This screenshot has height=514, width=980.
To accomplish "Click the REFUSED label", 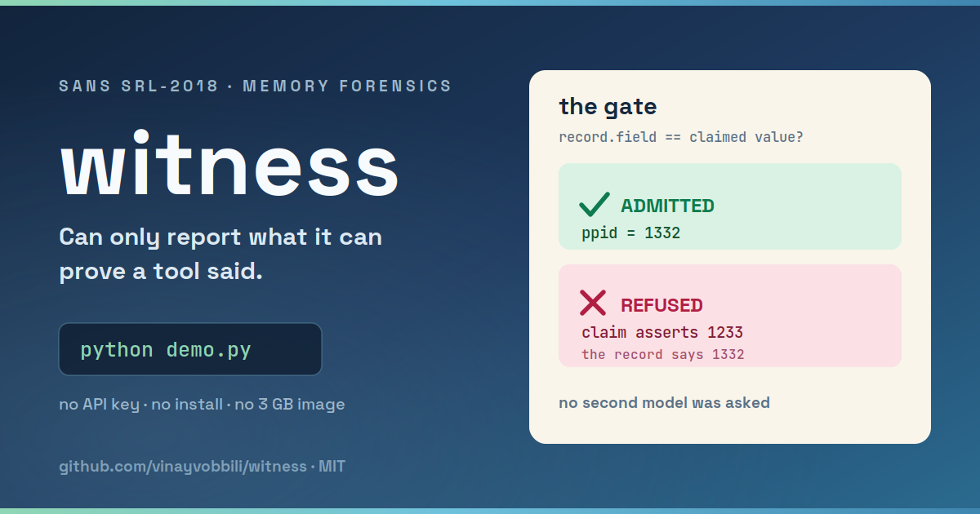I will tap(661, 305).
